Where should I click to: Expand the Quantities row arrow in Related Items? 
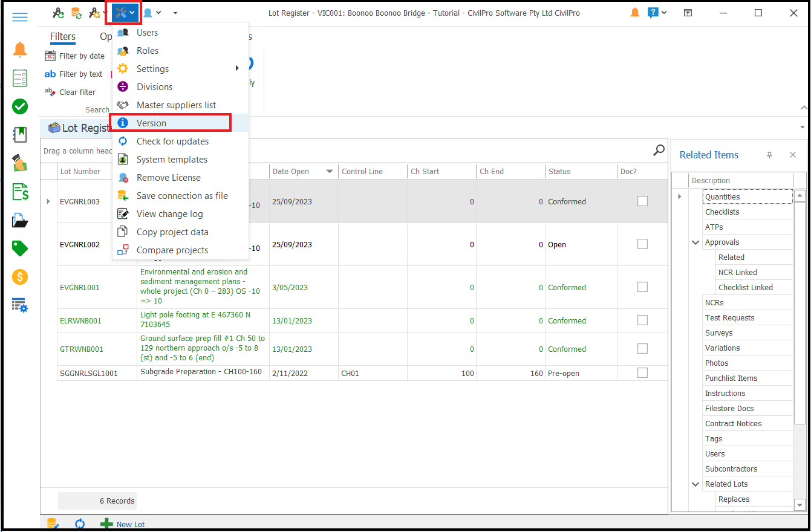680,196
